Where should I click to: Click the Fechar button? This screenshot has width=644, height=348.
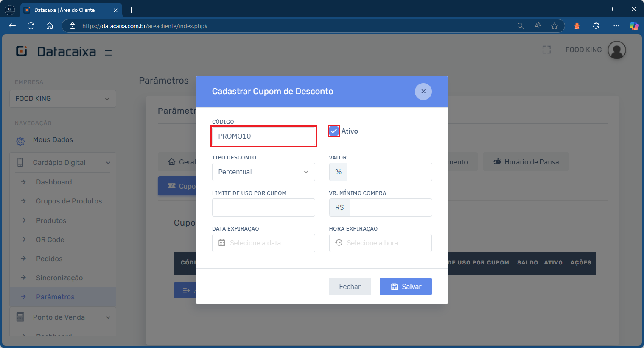coord(350,287)
